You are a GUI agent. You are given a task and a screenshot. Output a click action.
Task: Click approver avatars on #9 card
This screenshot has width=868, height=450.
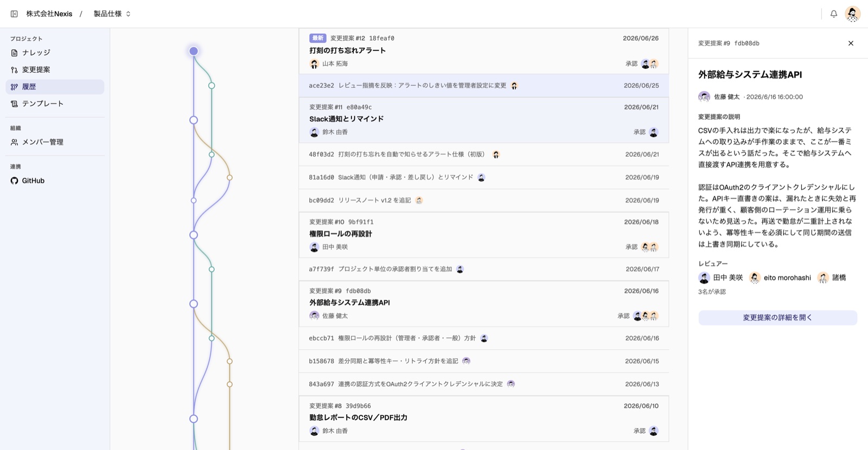pyautogui.click(x=646, y=316)
